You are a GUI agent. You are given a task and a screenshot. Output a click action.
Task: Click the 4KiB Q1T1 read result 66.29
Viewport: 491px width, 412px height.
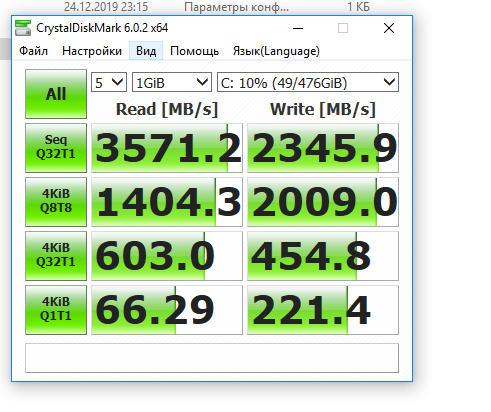(167, 310)
